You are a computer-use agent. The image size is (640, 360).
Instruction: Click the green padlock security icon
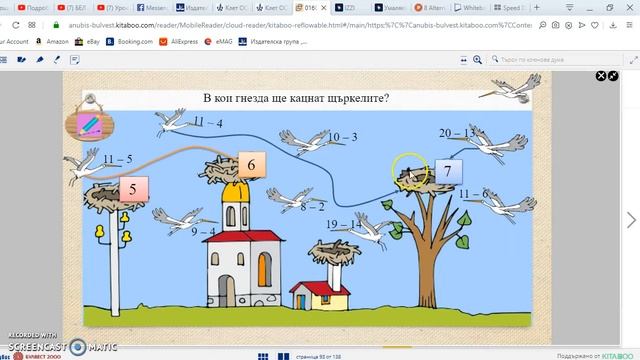tap(56, 25)
